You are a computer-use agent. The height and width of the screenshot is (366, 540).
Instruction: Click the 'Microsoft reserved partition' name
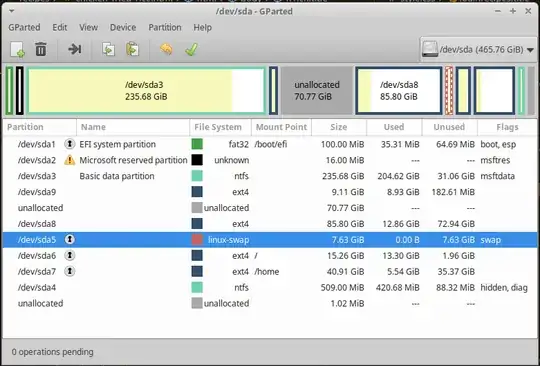point(133,160)
